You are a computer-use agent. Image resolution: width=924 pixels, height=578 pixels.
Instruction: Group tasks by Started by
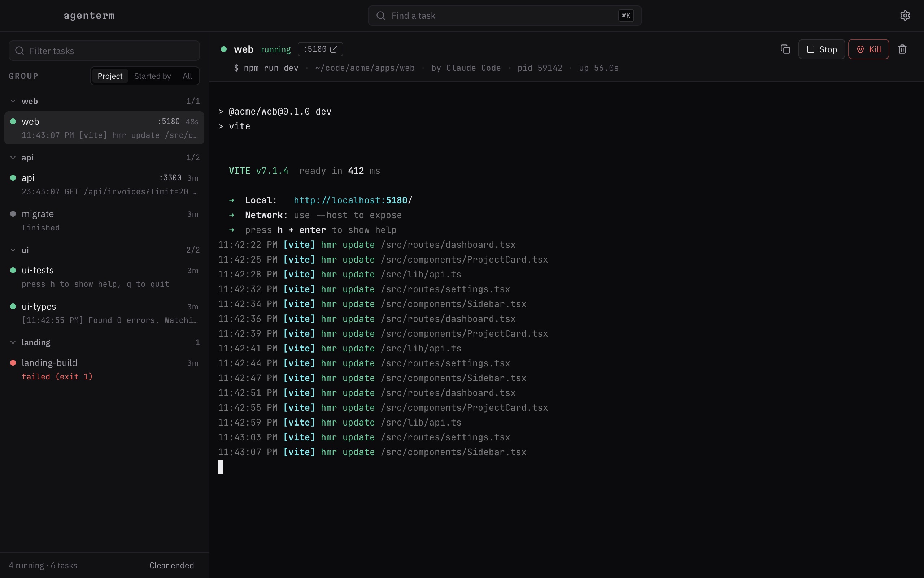tap(153, 76)
